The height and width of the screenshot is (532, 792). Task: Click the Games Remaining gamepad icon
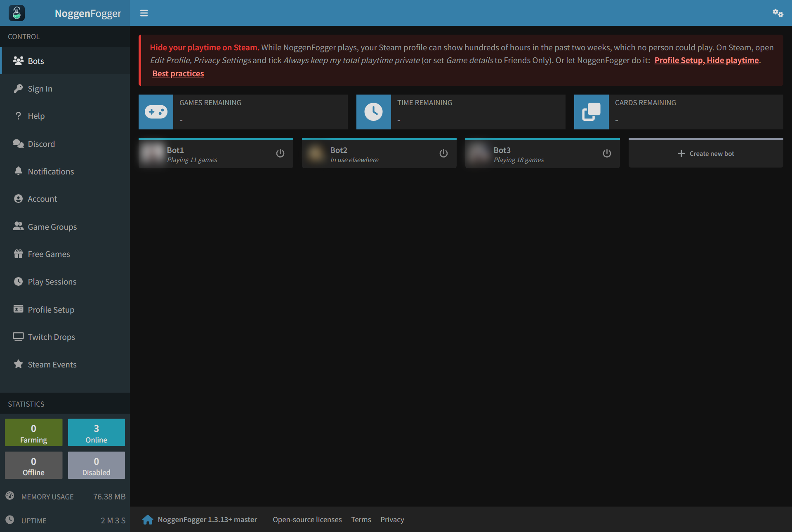point(156,112)
